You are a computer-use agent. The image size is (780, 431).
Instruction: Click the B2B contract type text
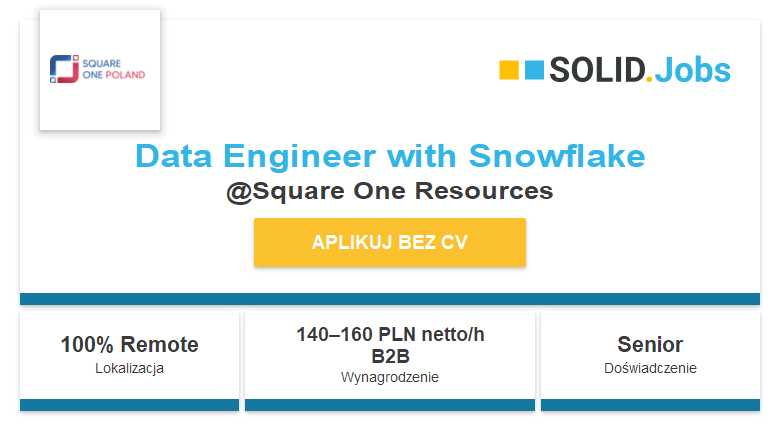390,356
